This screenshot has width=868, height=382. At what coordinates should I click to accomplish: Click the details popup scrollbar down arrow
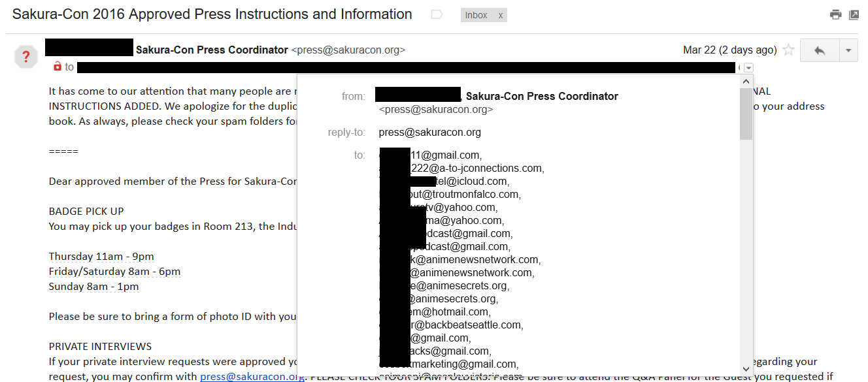coord(746,368)
